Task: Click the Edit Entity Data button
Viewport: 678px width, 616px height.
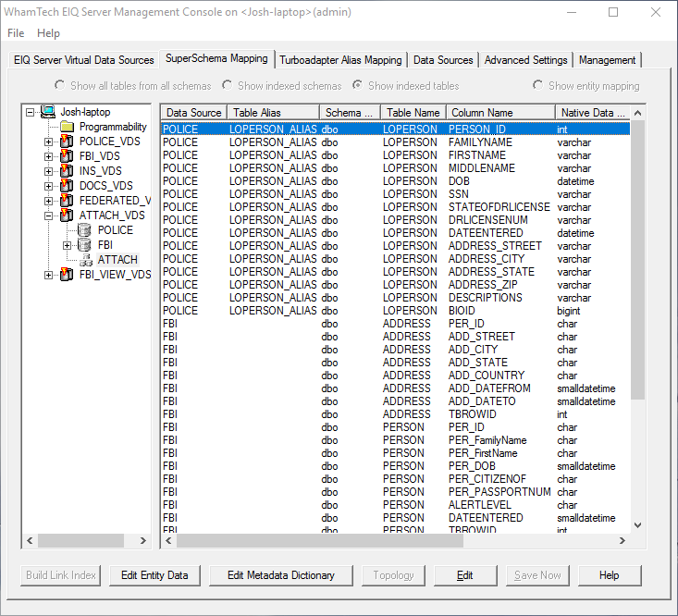Action: 154,575
